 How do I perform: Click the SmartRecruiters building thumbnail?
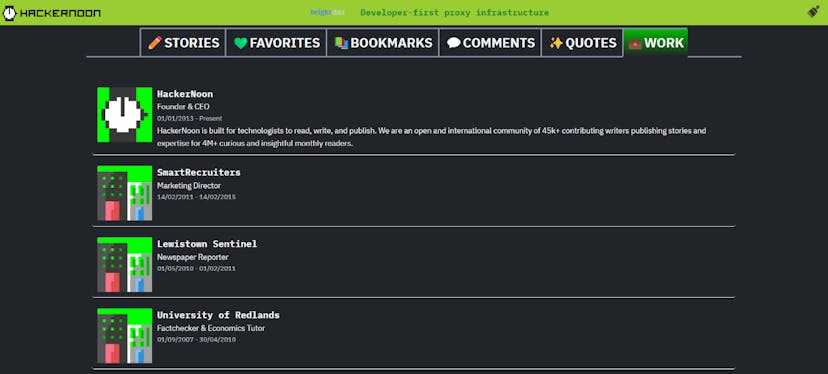click(x=125, y=193)
